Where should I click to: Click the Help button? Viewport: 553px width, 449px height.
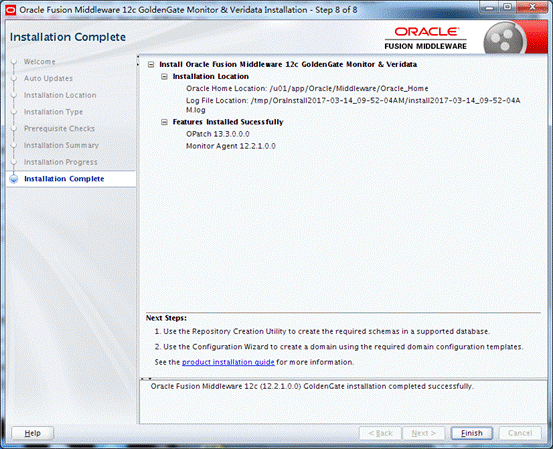point(32,433)
